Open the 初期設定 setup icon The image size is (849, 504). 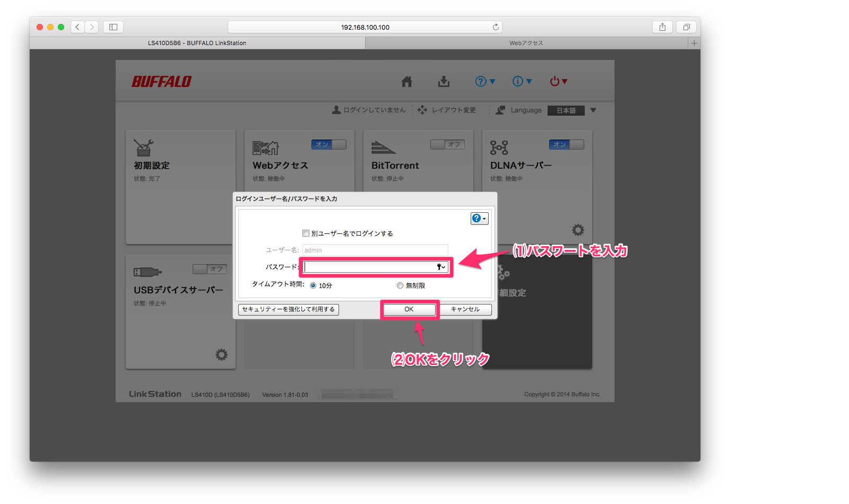point(143,147)
